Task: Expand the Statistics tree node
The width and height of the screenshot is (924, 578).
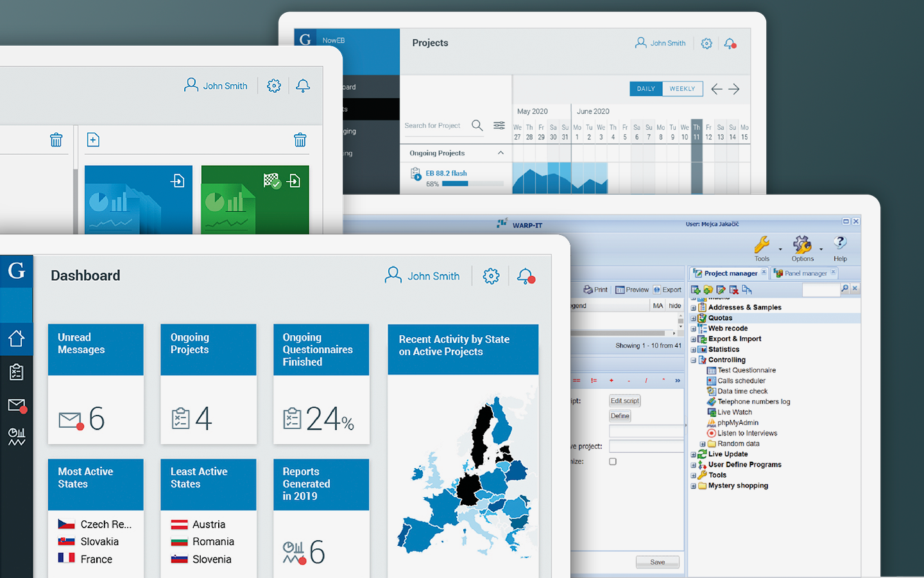Action: click(693, 350)
